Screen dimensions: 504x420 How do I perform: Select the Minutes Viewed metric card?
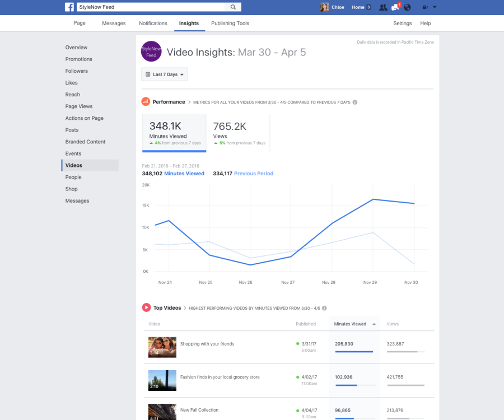tap(174, 132)
